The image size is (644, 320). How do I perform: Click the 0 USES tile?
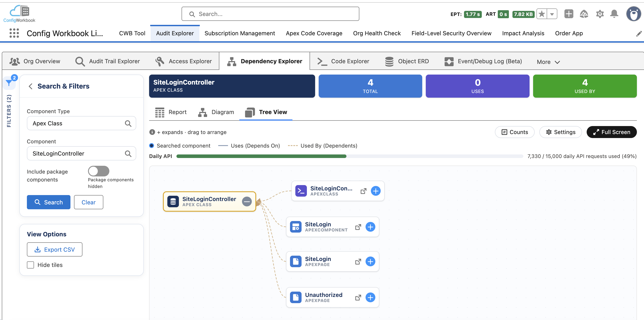click(477, 86)
